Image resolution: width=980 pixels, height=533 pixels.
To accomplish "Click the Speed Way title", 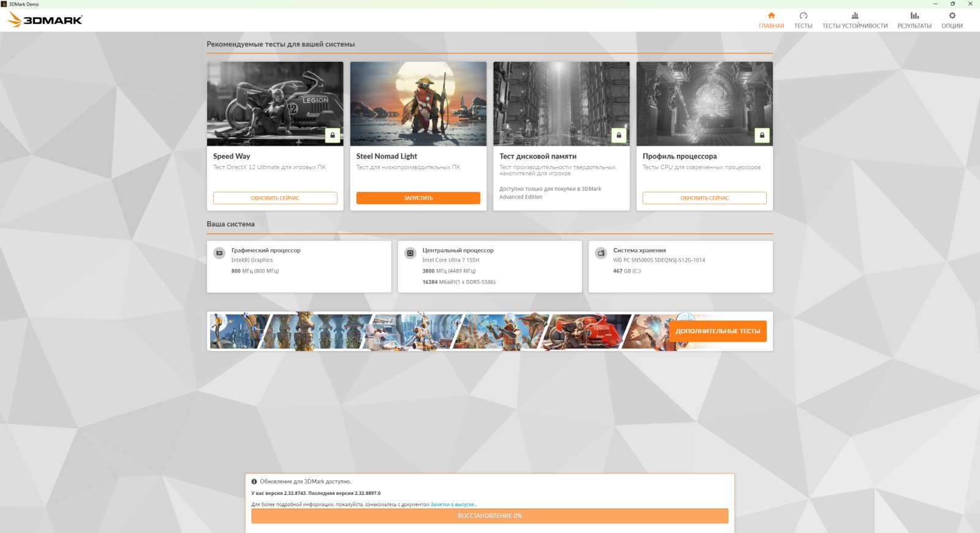I will 232,156.
